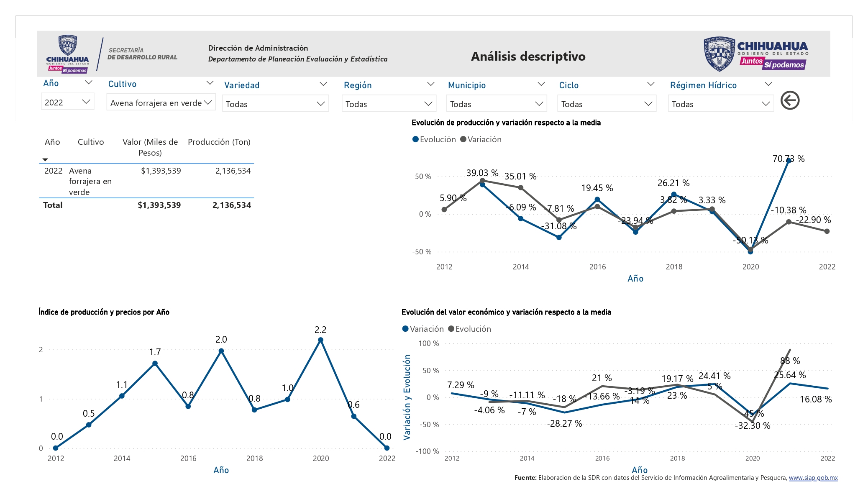Click the 16.08 % data label
This screenshot has width=868, height=502.
(816, 399)
